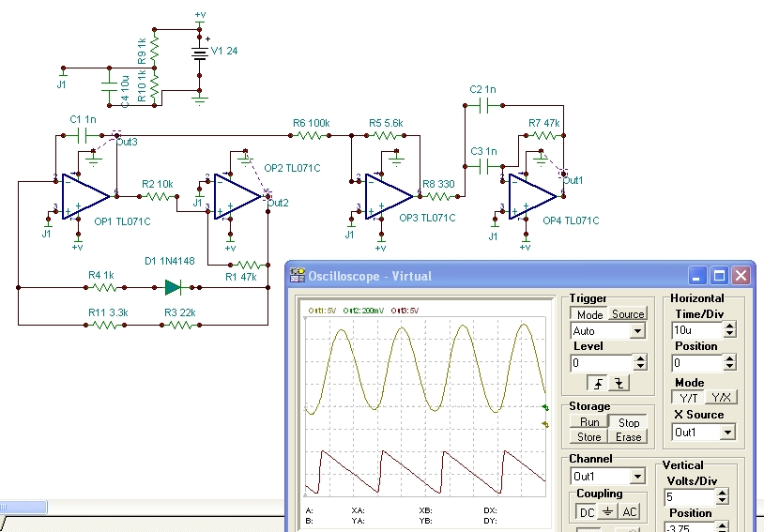Select capacitor C3 1n symbol
The image size is (764, 532).
click(x=483, y=167)
